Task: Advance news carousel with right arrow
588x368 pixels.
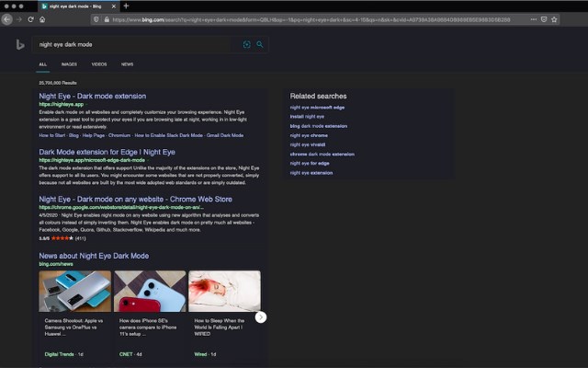Action: 261,317
